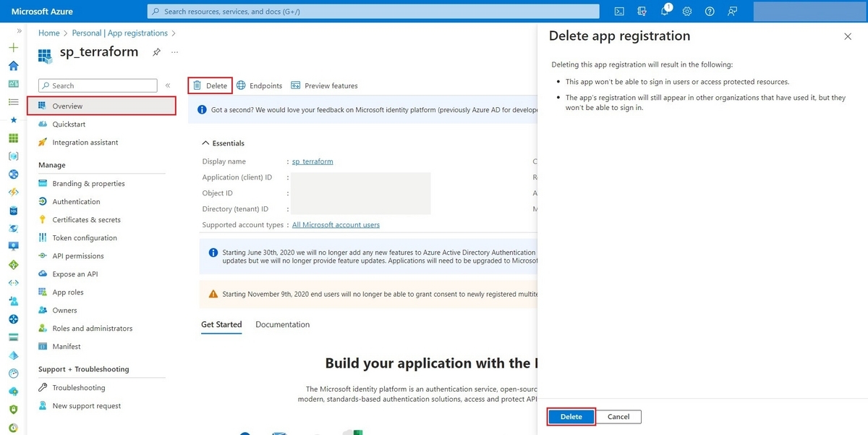Open more options via the ellipsis beside sp_terraform

point(174,52)
